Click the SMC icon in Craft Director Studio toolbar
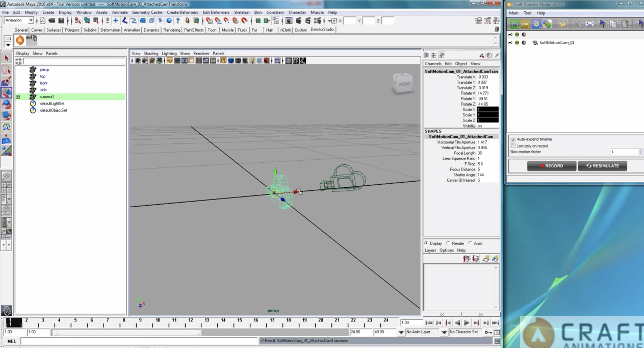The height and width of the screenshot is (348, 644). click(x=525, y=23)
